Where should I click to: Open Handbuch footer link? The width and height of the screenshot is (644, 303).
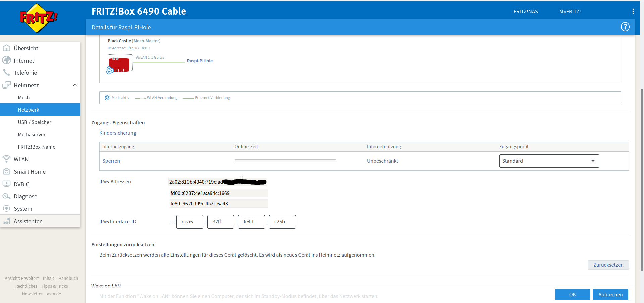point(68,278)
